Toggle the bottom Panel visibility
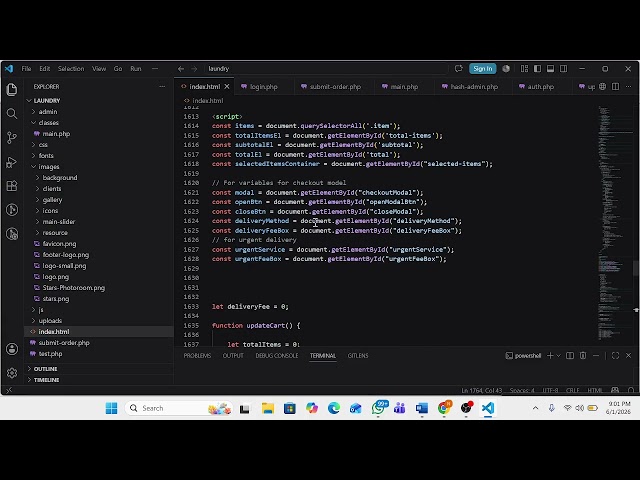The width and height of the screenshot is (640, 480). pyautogui.click(x=551, y=69)
